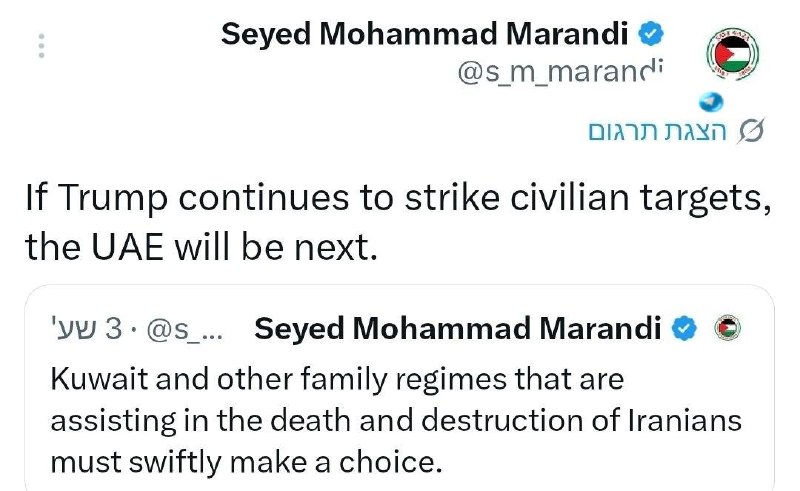The height and width of the screenshot is (491, 800).
Task: Click the blue verified badge beside the main author name
Action: (652, 34)
